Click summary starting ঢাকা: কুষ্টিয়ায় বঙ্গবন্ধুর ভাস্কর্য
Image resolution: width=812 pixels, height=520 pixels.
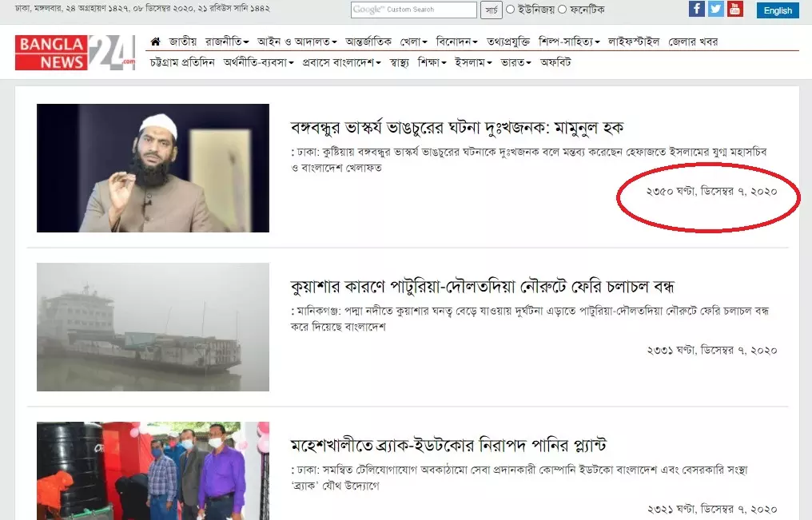[528, 160]
